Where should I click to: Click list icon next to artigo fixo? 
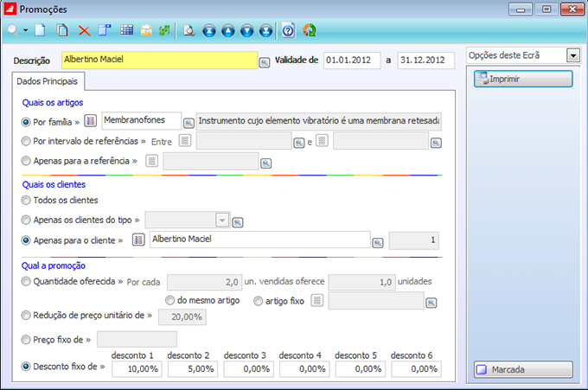[x=317, y=300]
